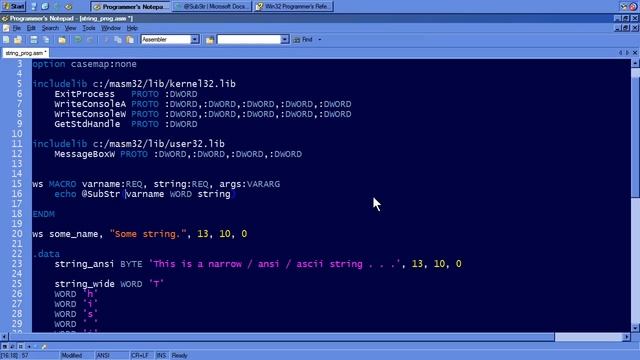Click the first quick-launch icon beside Start
640x360 pixels.
coord(33,7)
